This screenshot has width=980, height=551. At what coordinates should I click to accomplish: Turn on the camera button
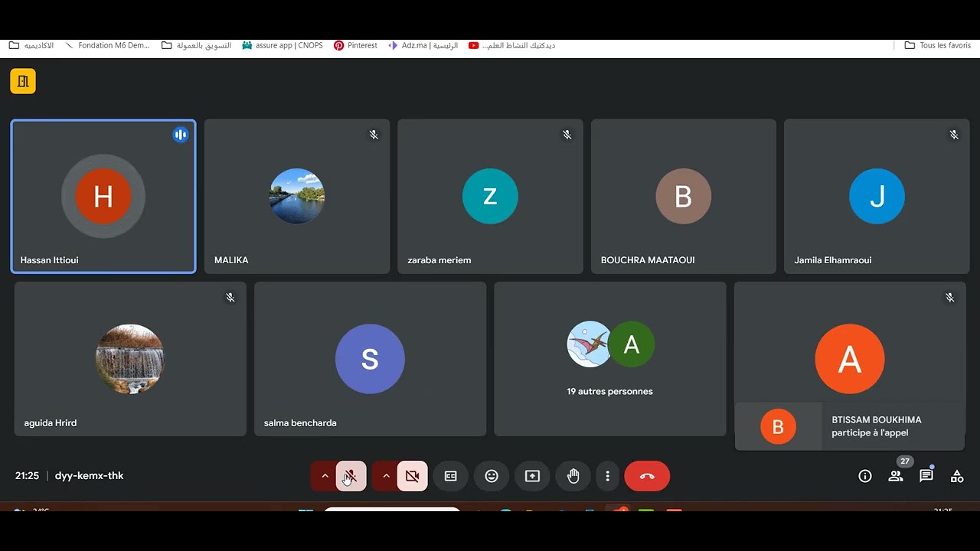[412, 476]
